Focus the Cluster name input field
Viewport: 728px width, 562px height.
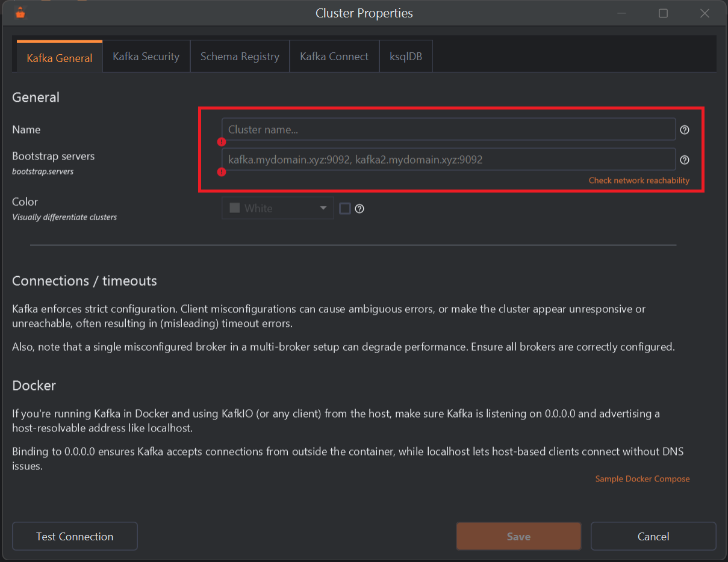coord(449,129)
